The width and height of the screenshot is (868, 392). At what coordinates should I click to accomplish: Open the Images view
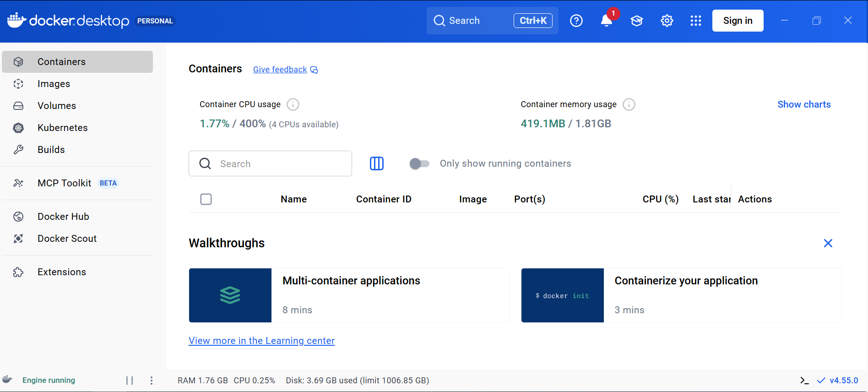tap(77, 84)
